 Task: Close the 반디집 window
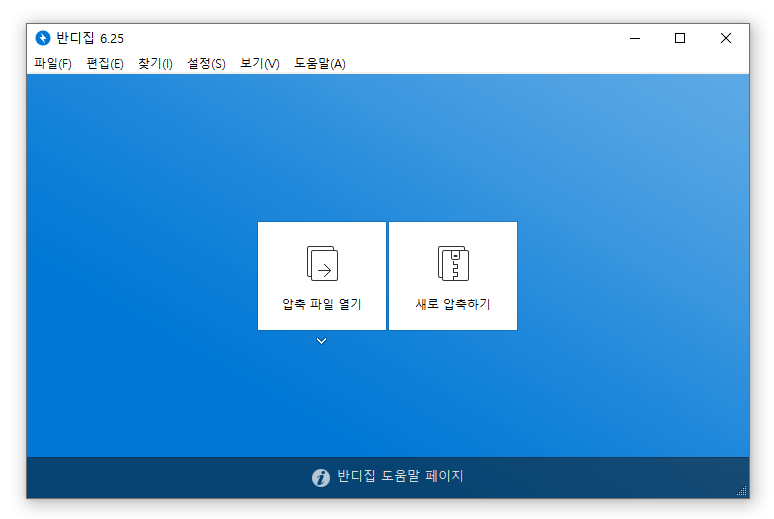coord(726,38)
